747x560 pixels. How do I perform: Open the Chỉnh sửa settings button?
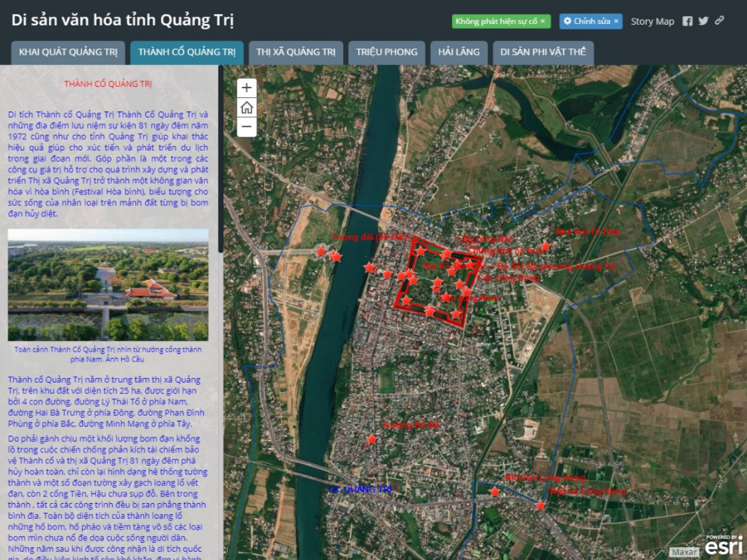click(586, 21)
